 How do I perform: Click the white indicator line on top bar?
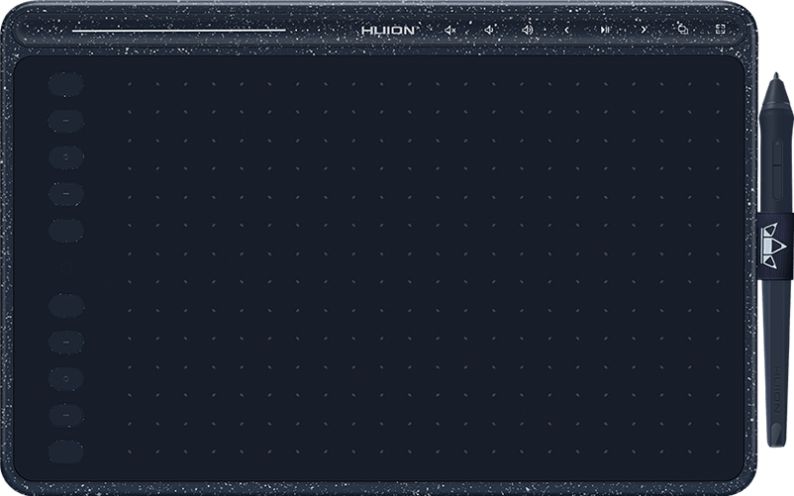tap(179, 30)
